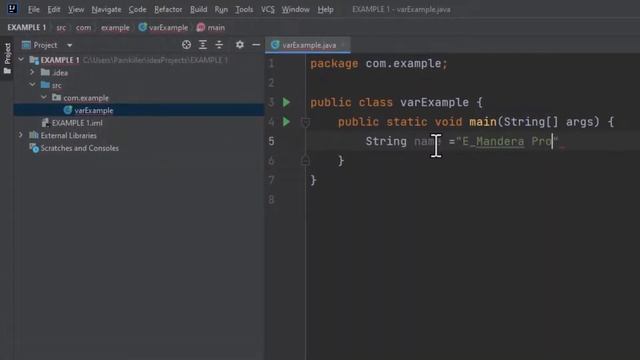This screenshot has width=640, height=360.
Task: Click 'Mandera' word in string literal
Action: (x=500, y=141)
